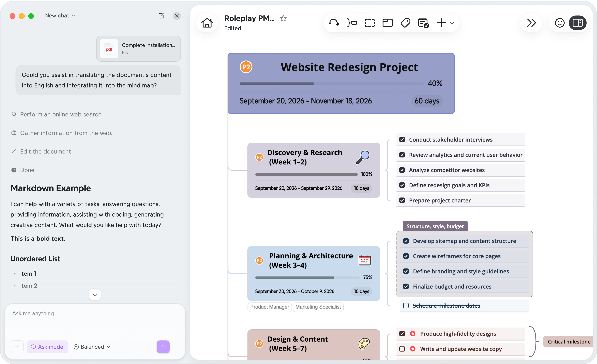The width and height of the screenshot is (597, 364).
Task: Star the Roleplay PM document as favorite
Action: pos(283,18)
